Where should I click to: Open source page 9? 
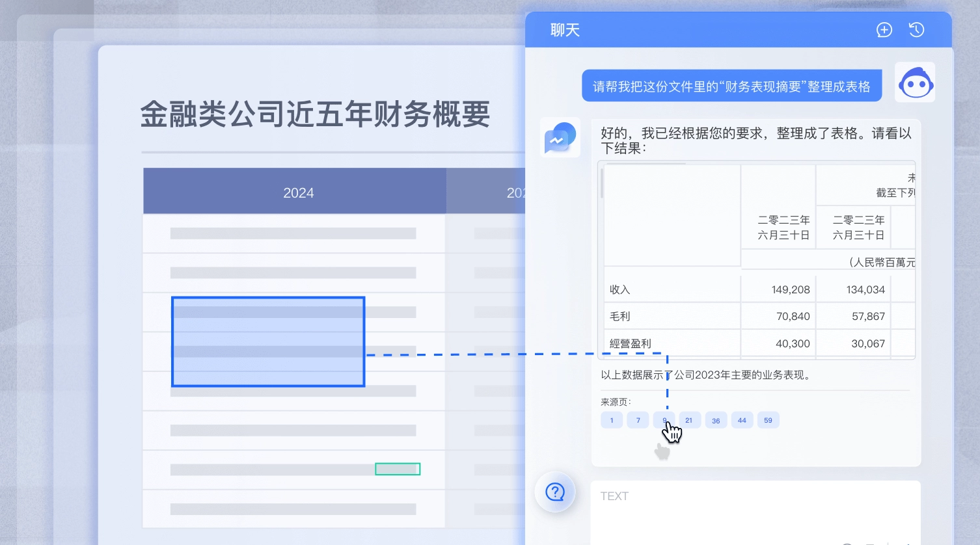point(664,420)
